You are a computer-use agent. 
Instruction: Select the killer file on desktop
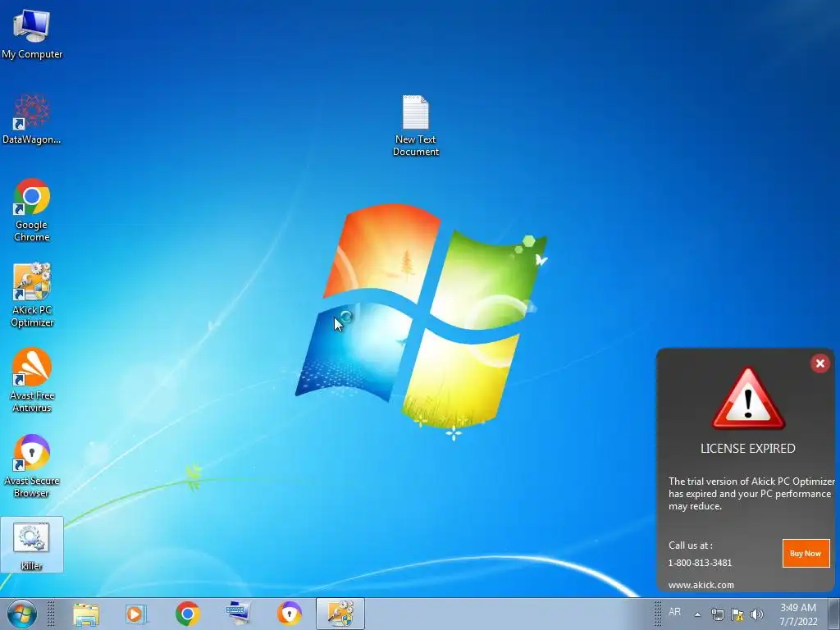coord(32,545)
